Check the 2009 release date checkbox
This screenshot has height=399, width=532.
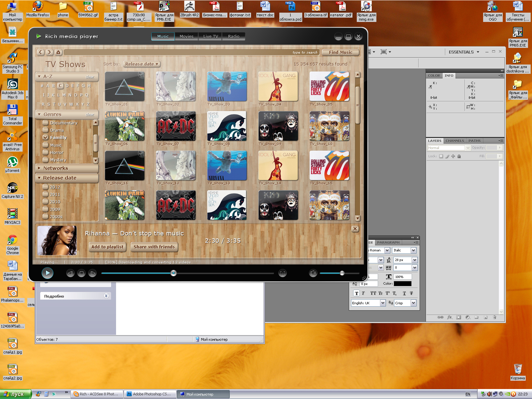tap(46, 209)
